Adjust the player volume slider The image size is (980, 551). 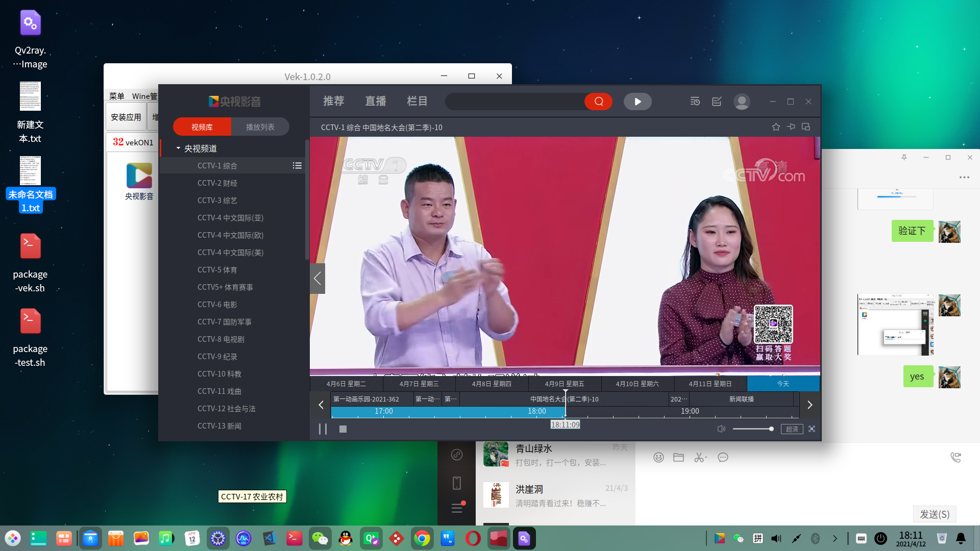point(753,429)
